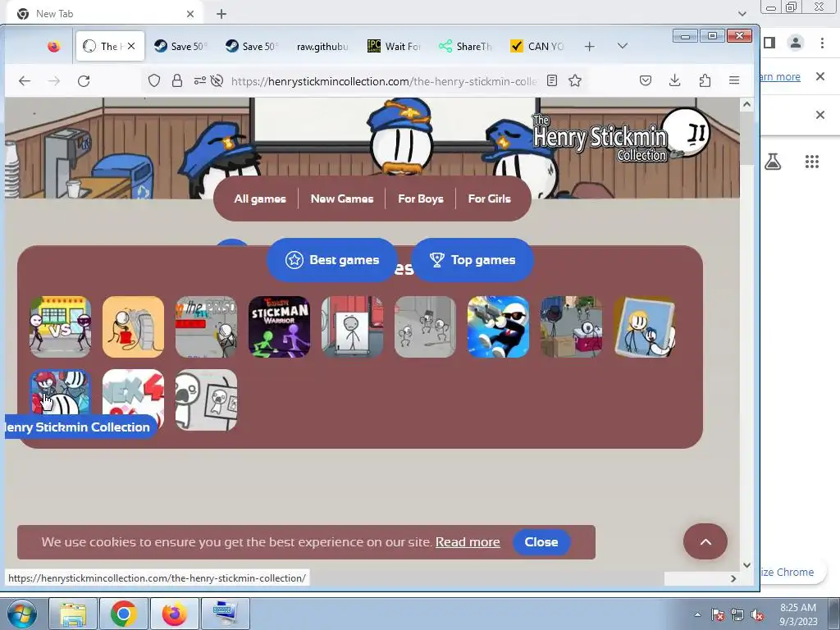Toggle reader view icon in address bar
Viewport: 840px width, 630px height.
[552, 81]
